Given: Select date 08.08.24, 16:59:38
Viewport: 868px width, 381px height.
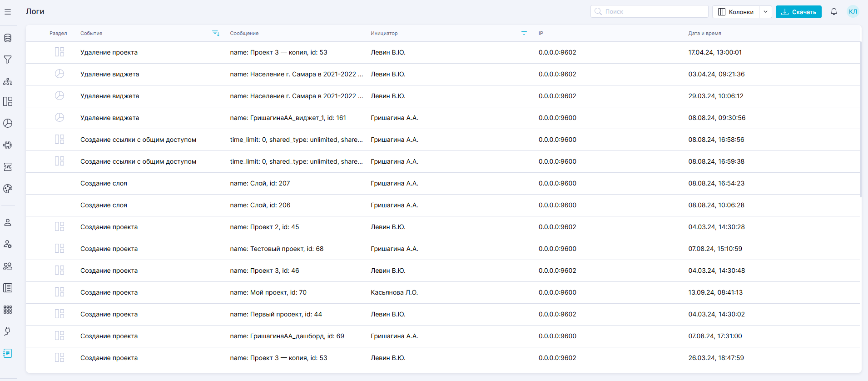Looking at the screenshot, I should click(x=716, y=161).
